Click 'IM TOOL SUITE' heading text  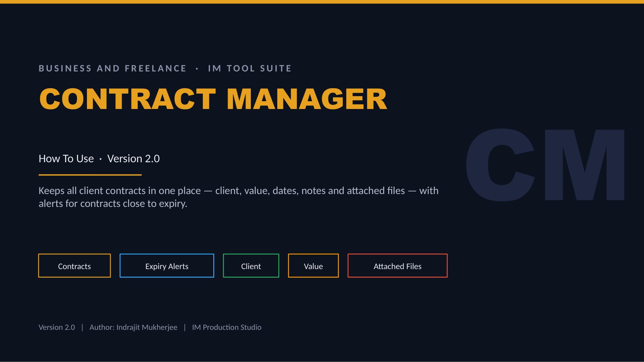(x=250, y=68)
